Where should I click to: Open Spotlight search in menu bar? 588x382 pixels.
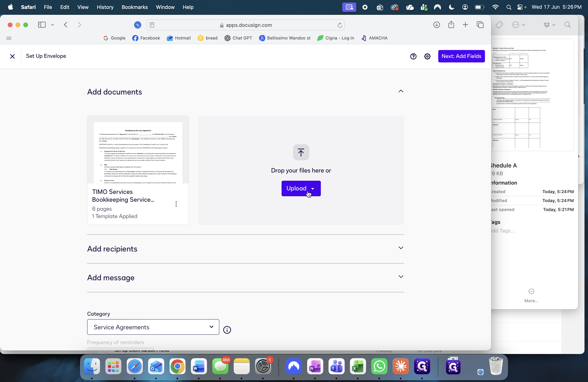[509, 7]
